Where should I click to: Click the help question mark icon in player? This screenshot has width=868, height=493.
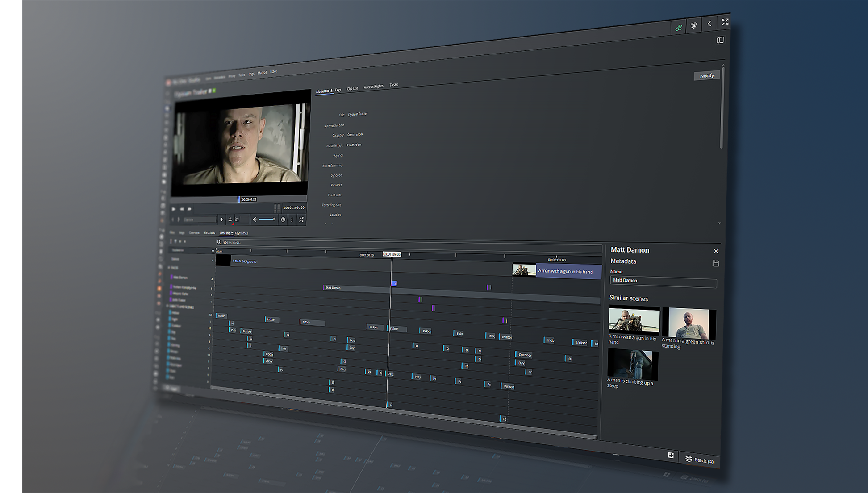pyautogui.click(x=283, y=220)
